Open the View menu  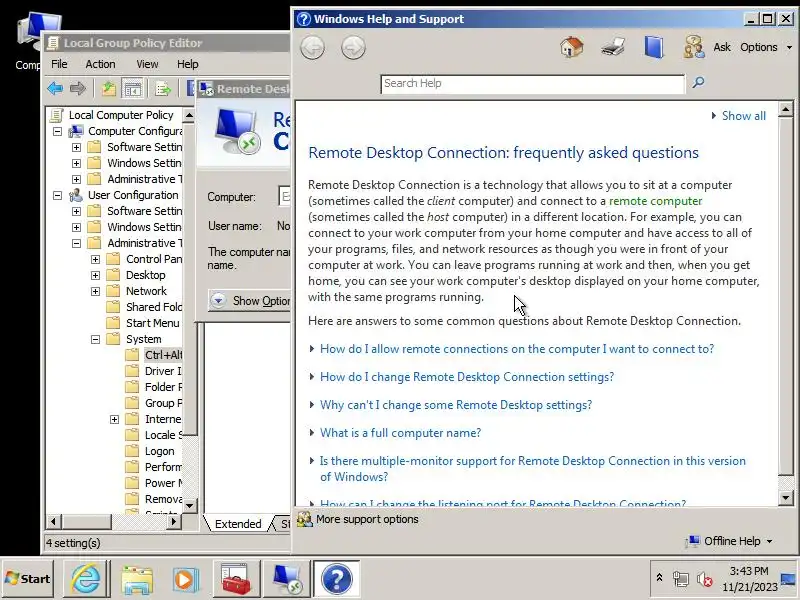147,64
